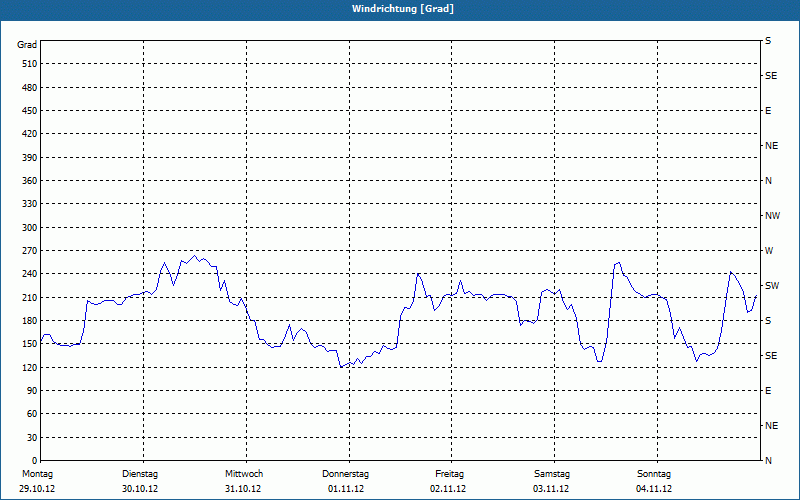
Task: Click the 'NW' compass label
Action: pos(772,216)
